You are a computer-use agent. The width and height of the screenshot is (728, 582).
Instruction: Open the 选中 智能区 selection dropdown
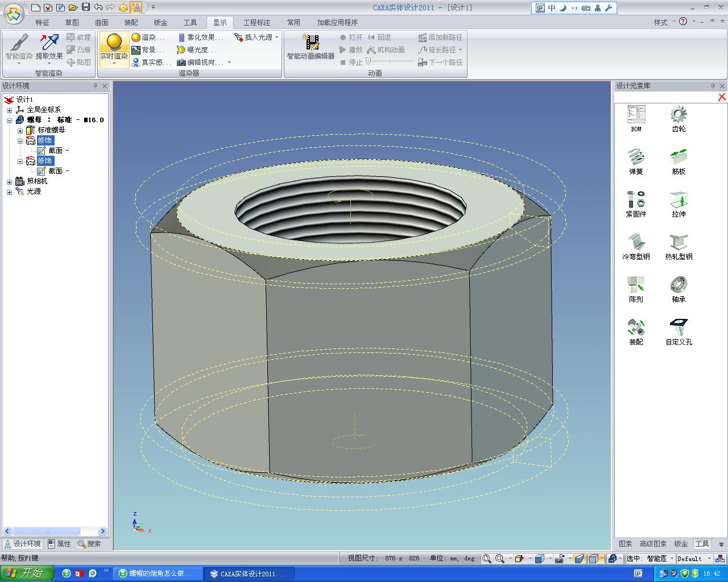click(x=671, y=559)
